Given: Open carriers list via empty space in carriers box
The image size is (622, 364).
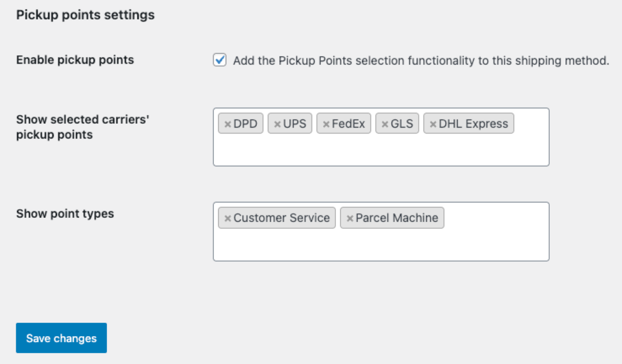Looking at the screenshot, I should click(x=381, y=150).
